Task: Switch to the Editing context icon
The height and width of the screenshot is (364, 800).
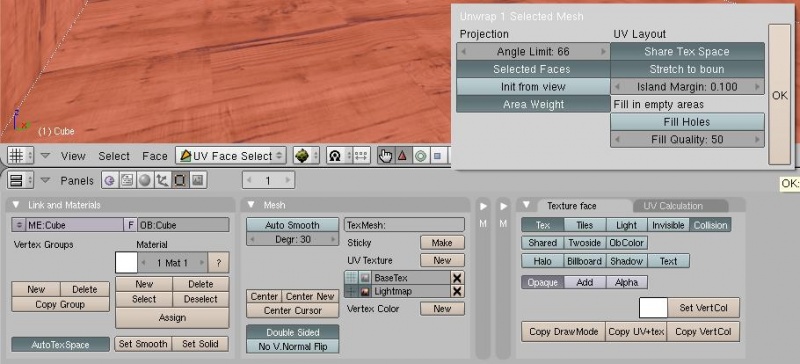Action: (180, 180)
